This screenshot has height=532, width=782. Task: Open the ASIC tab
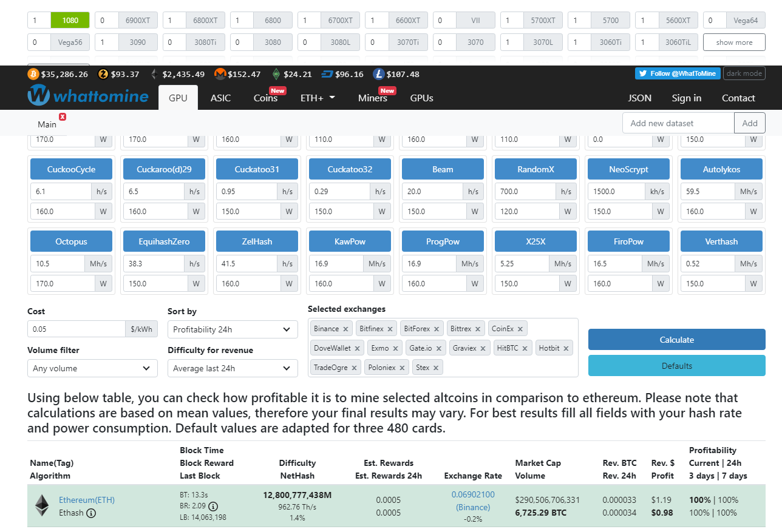220,98
